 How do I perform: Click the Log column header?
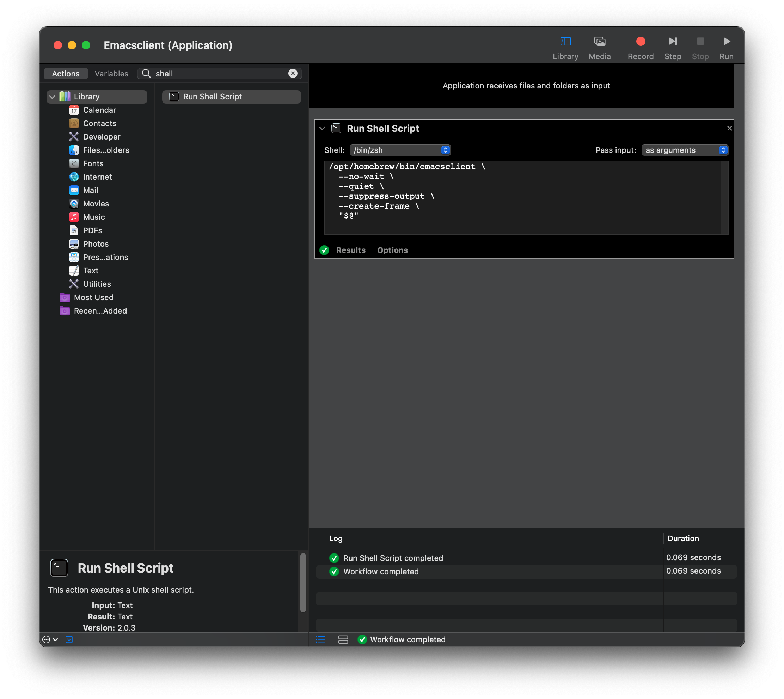point(336,538)
